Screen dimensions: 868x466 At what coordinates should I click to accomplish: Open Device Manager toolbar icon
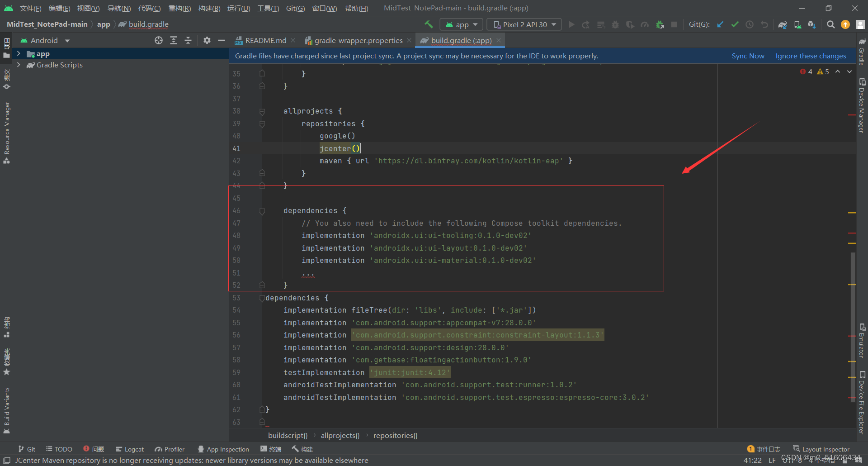pyautogui.click(x=797, y=24)
